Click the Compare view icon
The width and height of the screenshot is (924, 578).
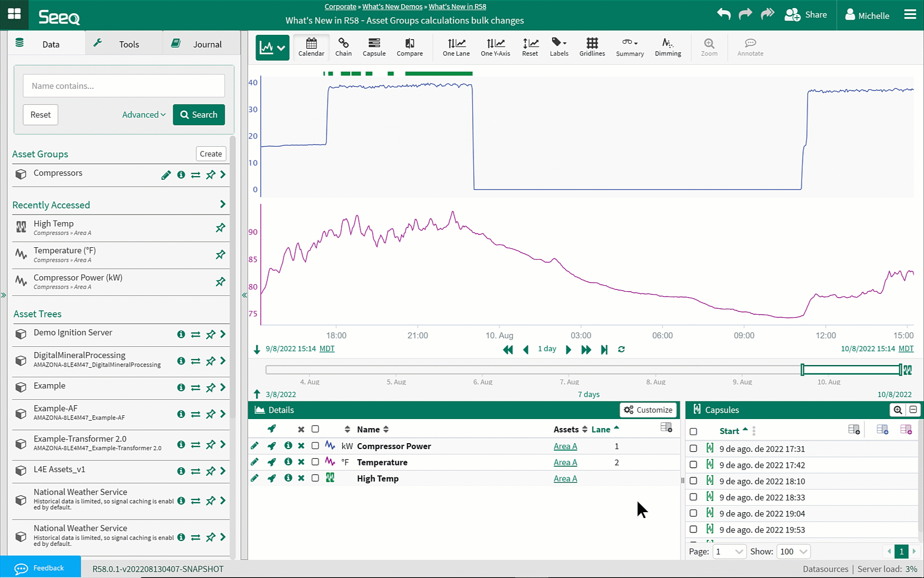coord(410,47)
